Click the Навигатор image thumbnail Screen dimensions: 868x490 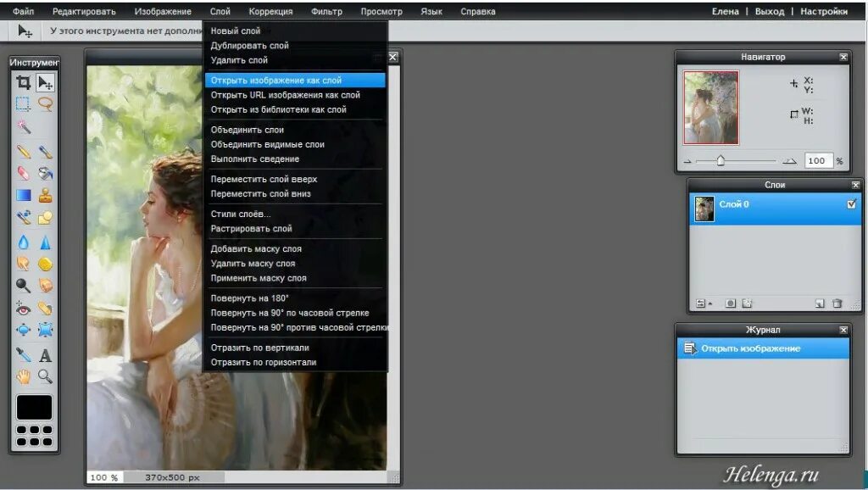click(x=711, y=108)
